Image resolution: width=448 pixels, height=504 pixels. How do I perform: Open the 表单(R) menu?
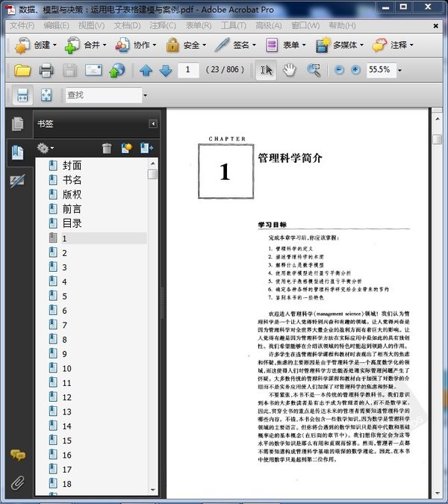[199, 25]
